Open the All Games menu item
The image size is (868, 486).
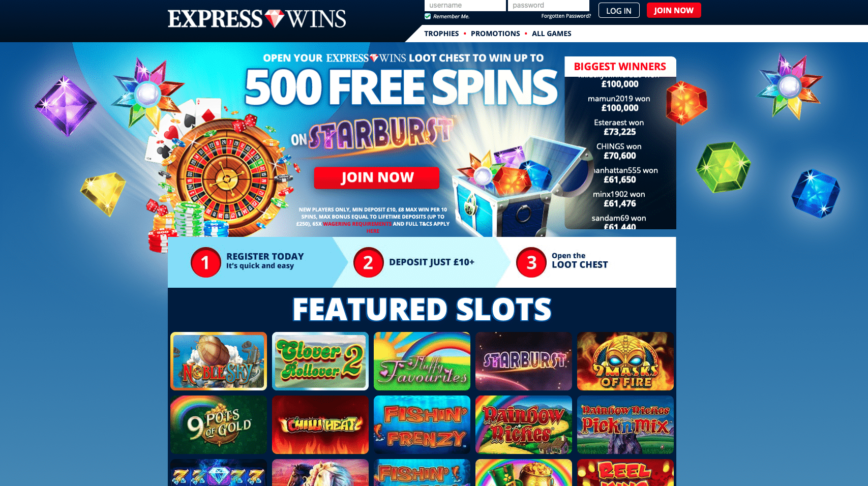pyautogui.click(x=552, y=34)
